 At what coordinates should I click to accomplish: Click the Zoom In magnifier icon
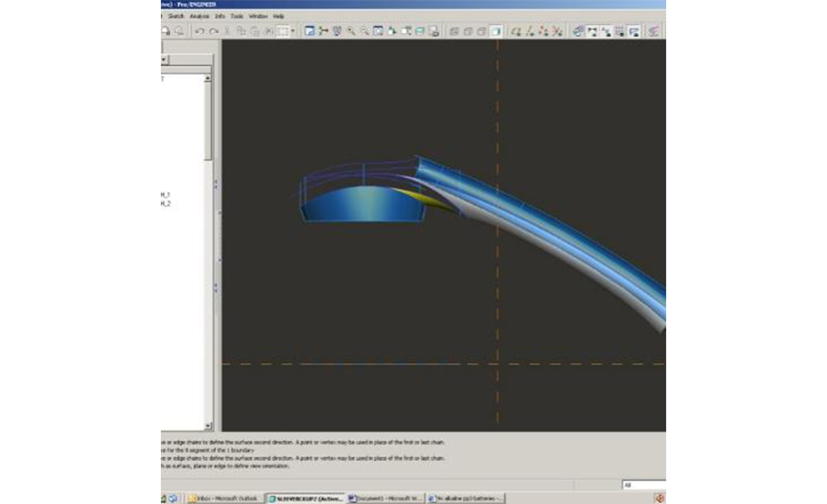click(x=351, y=31)
